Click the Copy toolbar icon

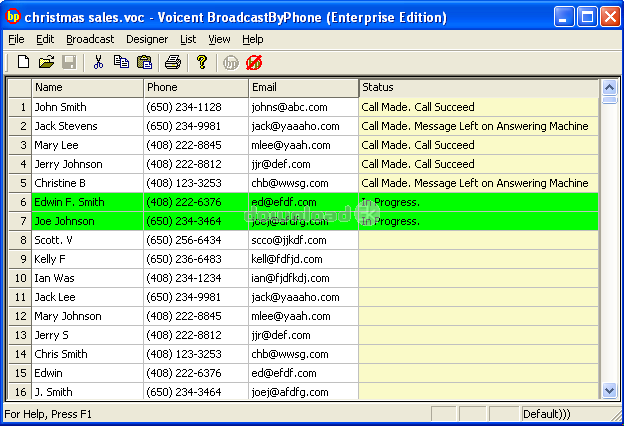121,62
